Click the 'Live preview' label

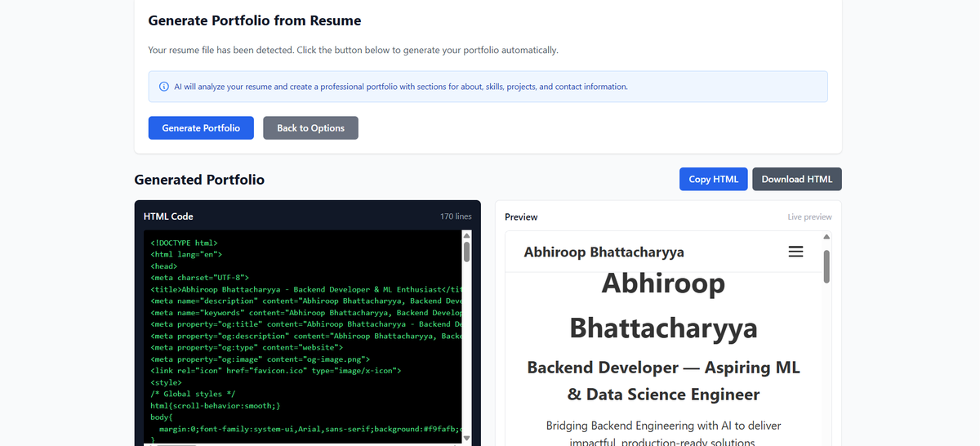pos(809,217)
